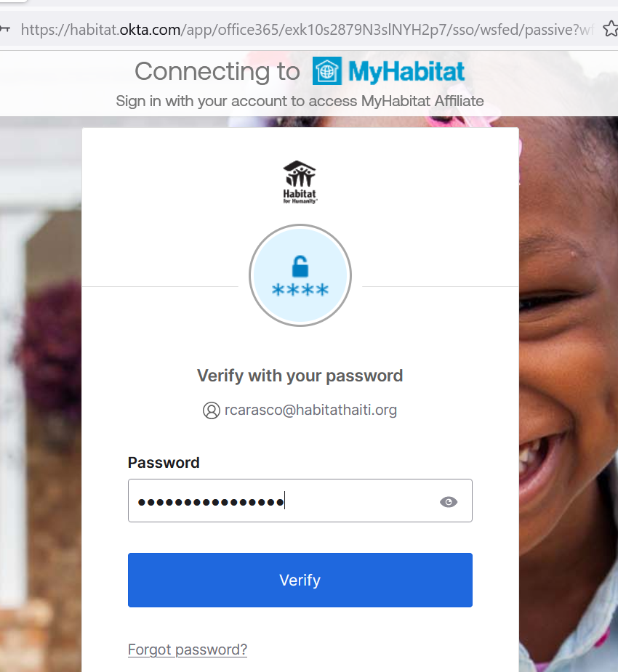Click the 'Sign in with your account' subtitle
This screenshot has height=672, width=618.
point(300,101)
